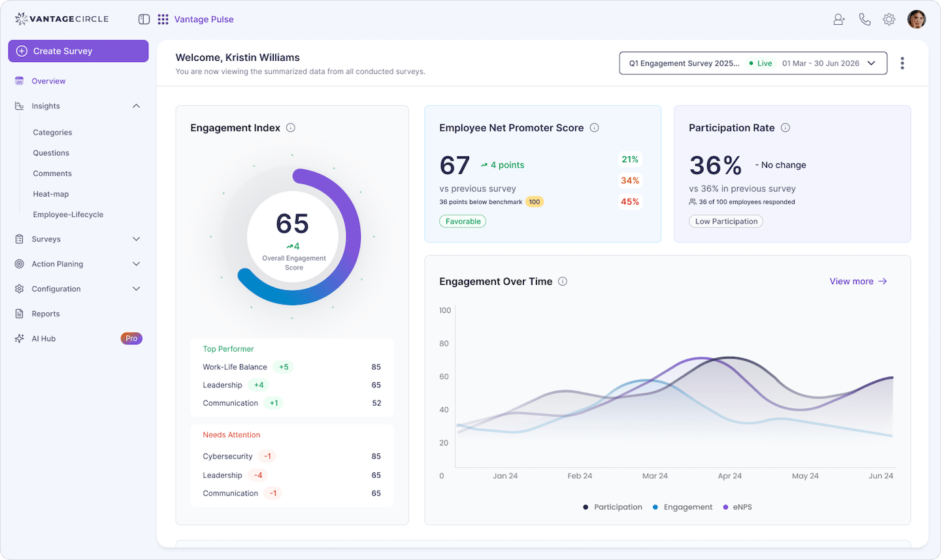Toggle eNPS series in the chart legend
The width and height of the screenshot is (941, 560).
tap(737, 506)
